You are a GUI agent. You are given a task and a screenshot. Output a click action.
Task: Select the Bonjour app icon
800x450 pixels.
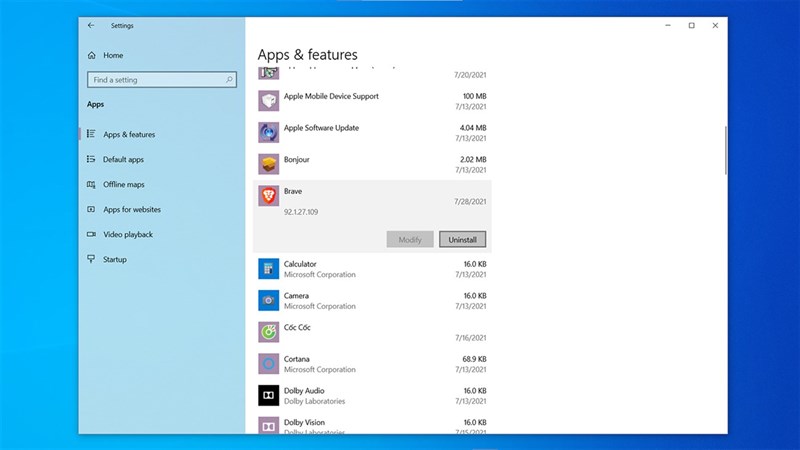(x=268, y=164)
